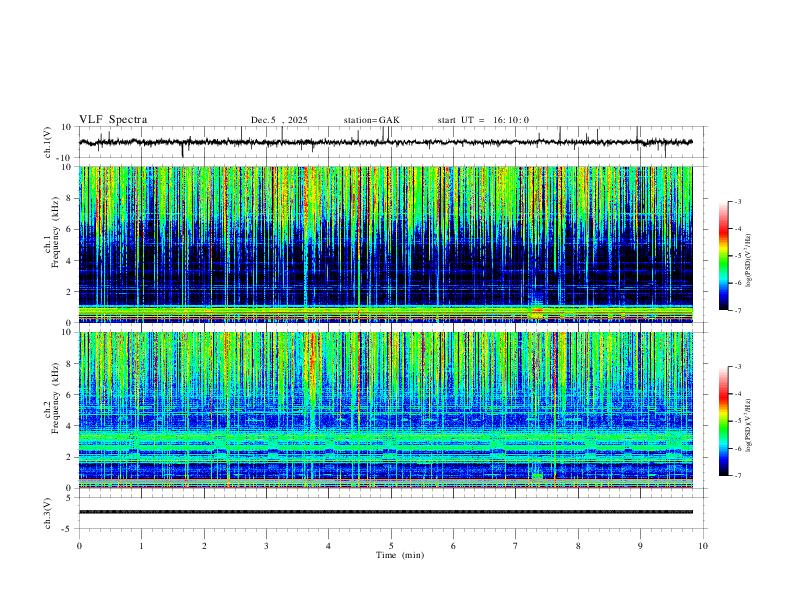
Task: Click the "9" tick on the time axis
Action: 640,546
